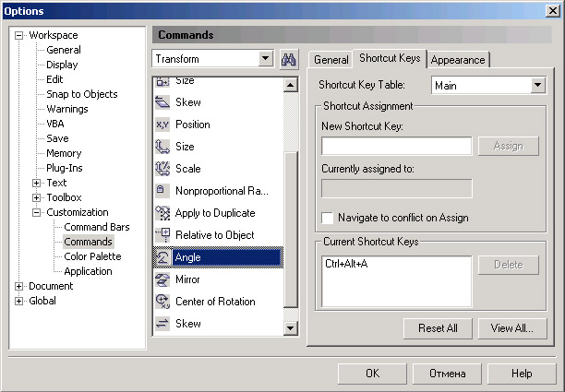Select the Position command label
The image size is (565, 392).
[193, 125]
